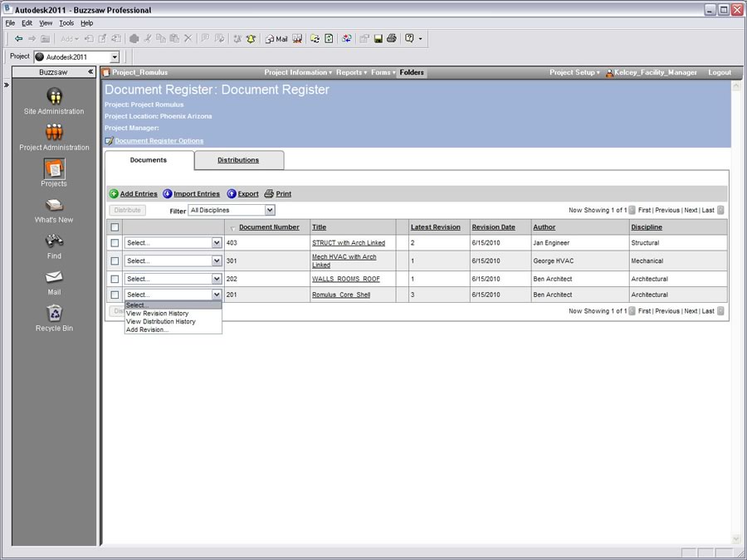Click the blue Import Entries icon
The height and width of the screenshot is (560, 747).
(167, 194)
